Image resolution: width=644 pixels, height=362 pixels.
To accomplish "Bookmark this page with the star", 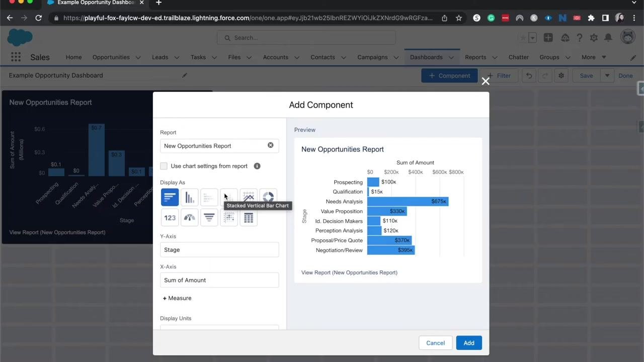I will point(459,18).
